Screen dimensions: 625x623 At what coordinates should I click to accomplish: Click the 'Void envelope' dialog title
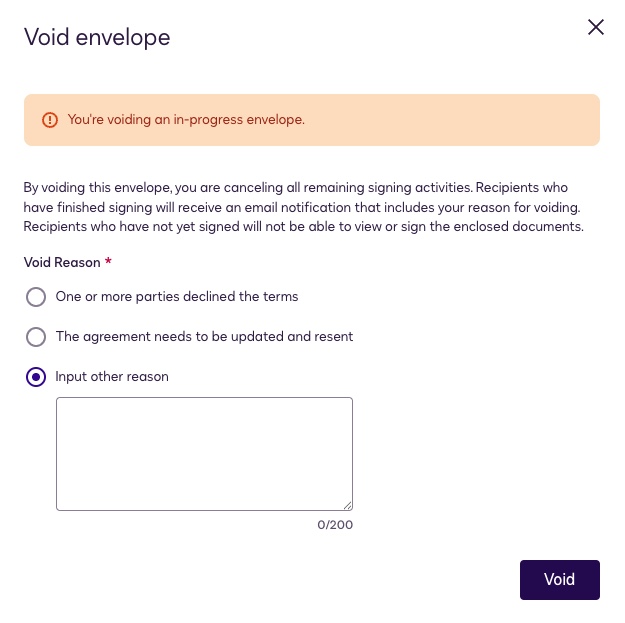tap(97, 38)
